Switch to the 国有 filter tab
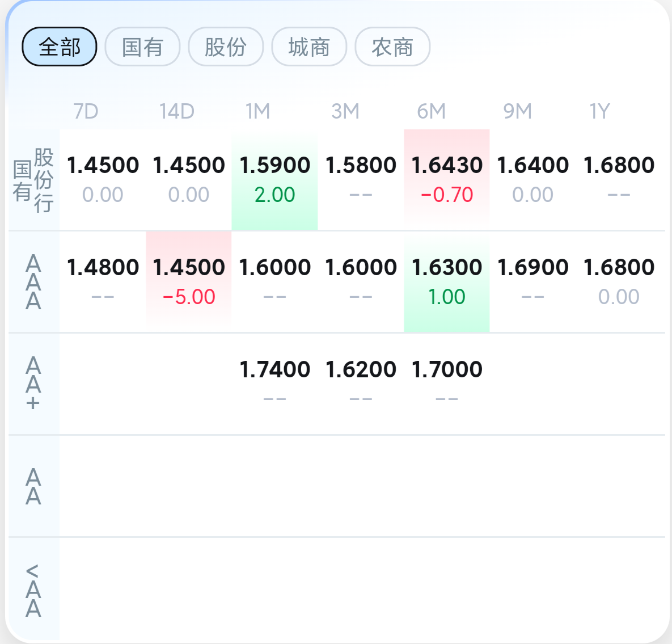Viewport: 672px width, 644px height. (x=142, y=47)
